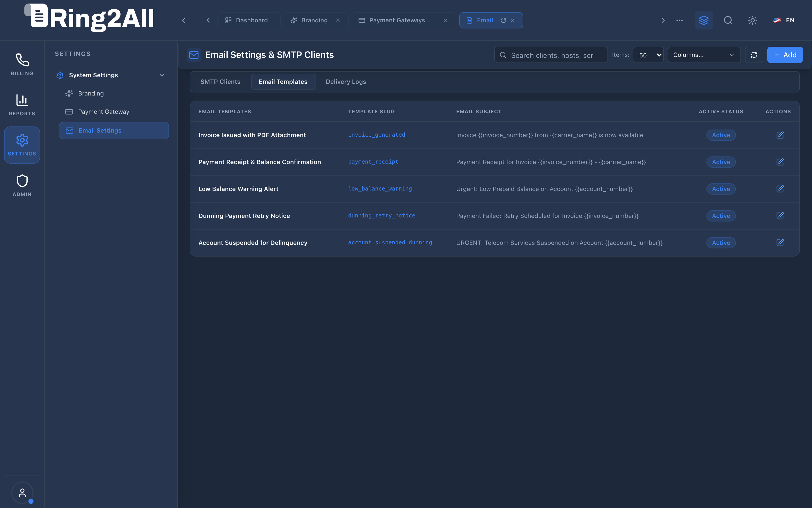Screen dimensions: 812x508
Task: Click the Ring2All logo
Action: click(89, 18)
